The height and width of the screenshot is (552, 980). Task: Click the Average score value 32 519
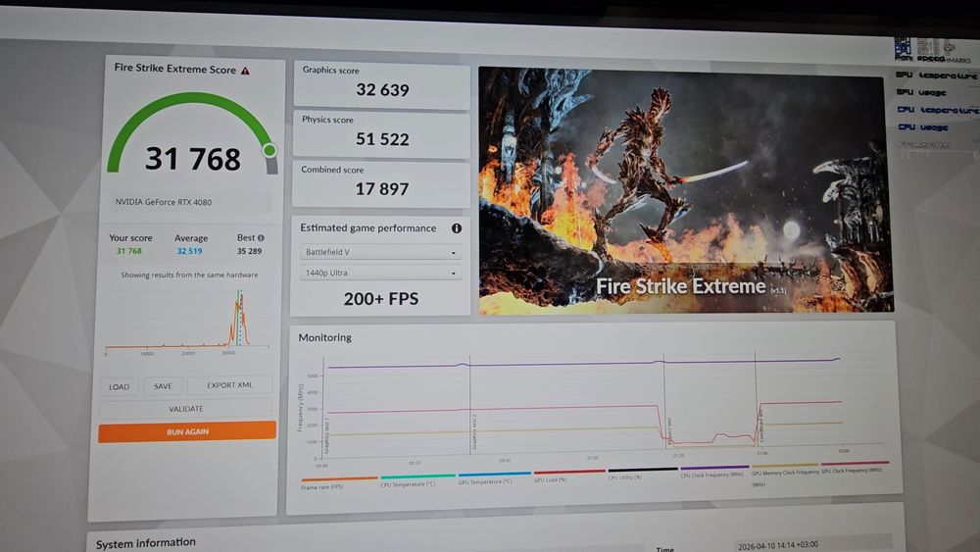189,251
